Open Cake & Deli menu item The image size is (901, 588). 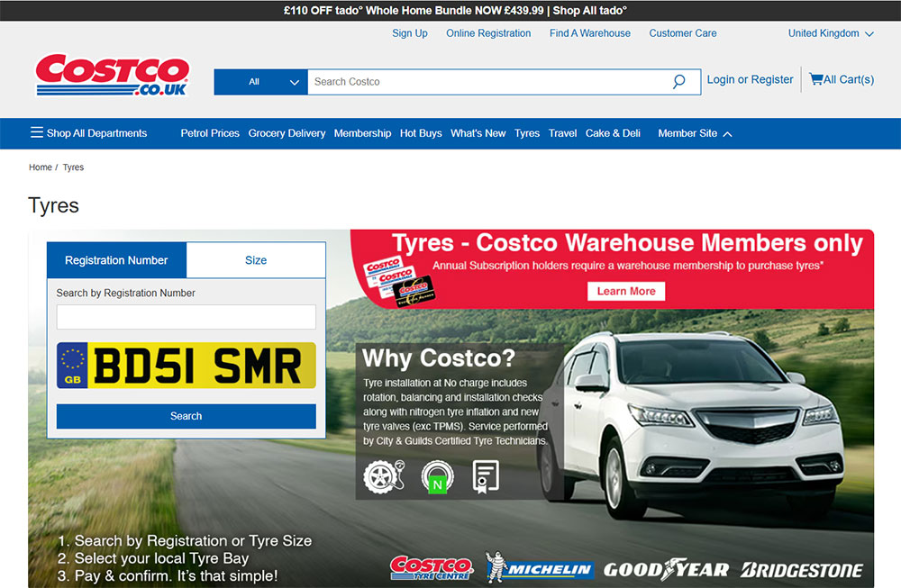613,133
